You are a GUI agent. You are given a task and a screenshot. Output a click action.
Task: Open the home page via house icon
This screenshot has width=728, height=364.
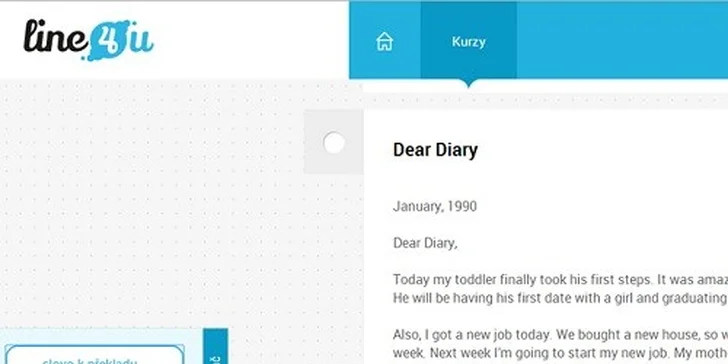click(384, 41)
